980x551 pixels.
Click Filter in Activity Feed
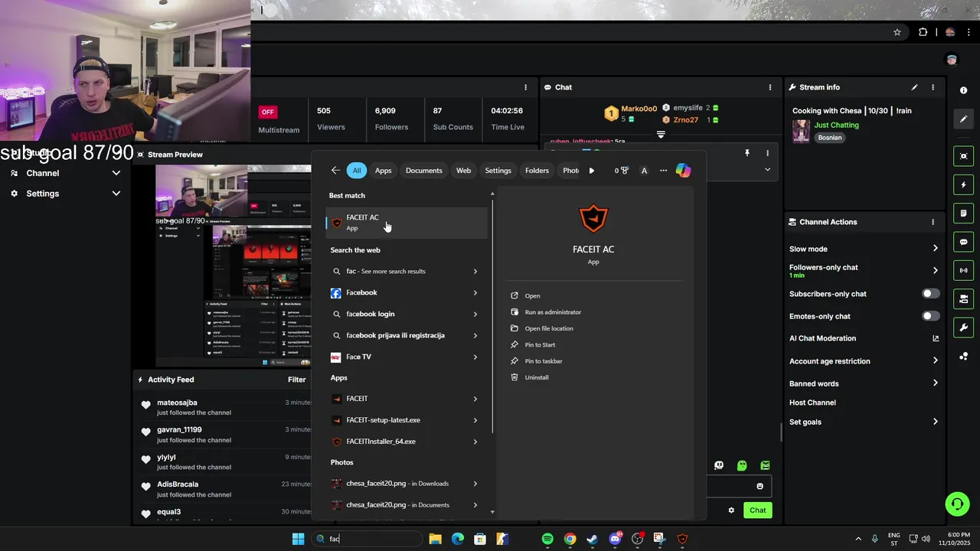pyautogui.click(x=296, y=380)
